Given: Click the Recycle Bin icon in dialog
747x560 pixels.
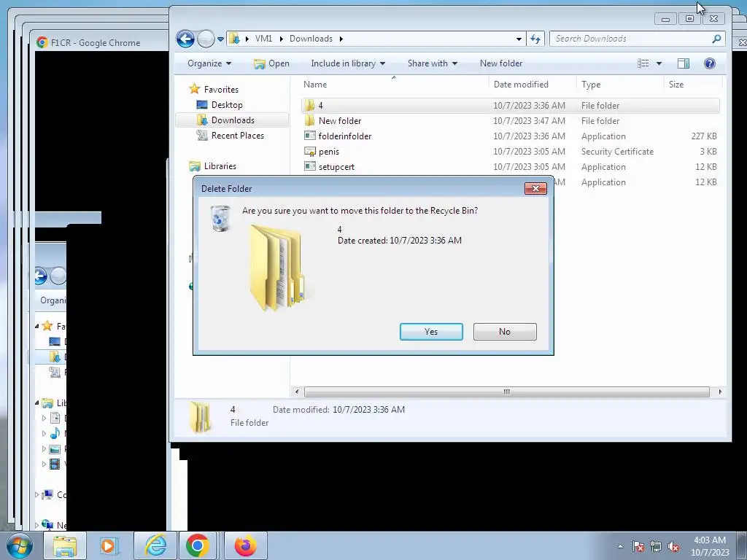Looking at the screenshot, I should point(220,219).
